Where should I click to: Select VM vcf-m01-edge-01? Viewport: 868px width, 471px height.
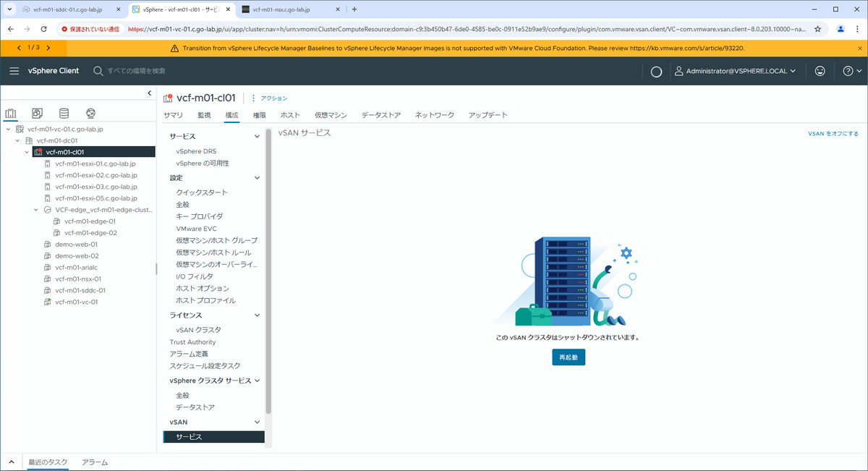(90, 221)
